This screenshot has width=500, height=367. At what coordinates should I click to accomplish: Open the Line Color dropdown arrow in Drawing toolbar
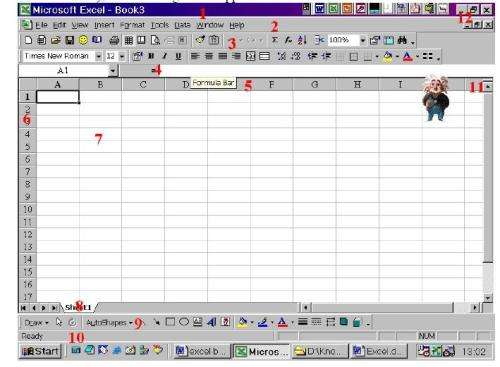tap(272, 322)
